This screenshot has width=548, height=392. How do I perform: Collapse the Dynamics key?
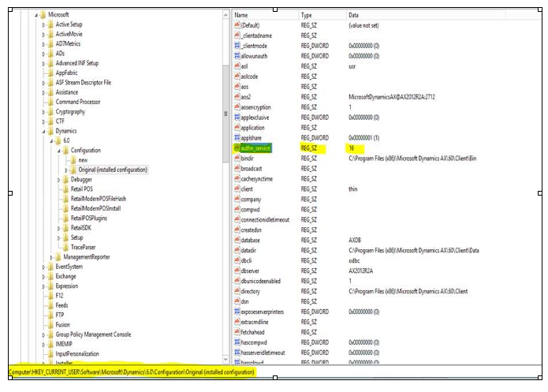click(43, 132)
